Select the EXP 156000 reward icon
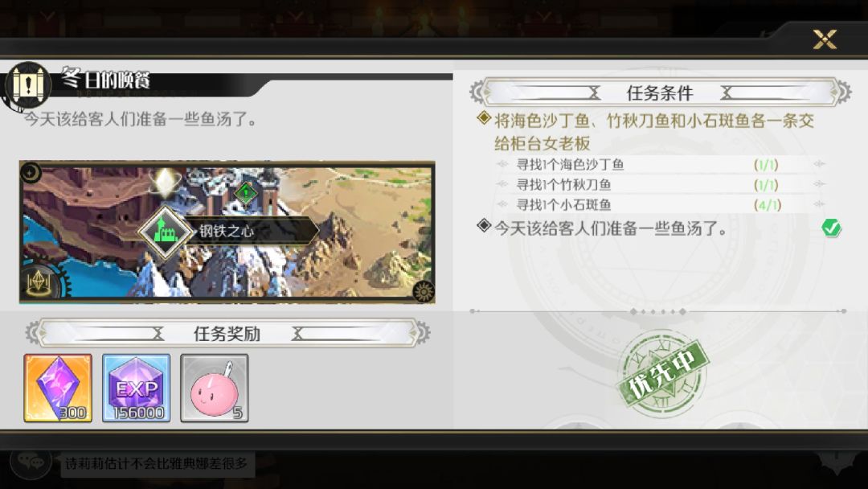The width and height of the screenshot is (868, 489). click(x=136, y=388)
